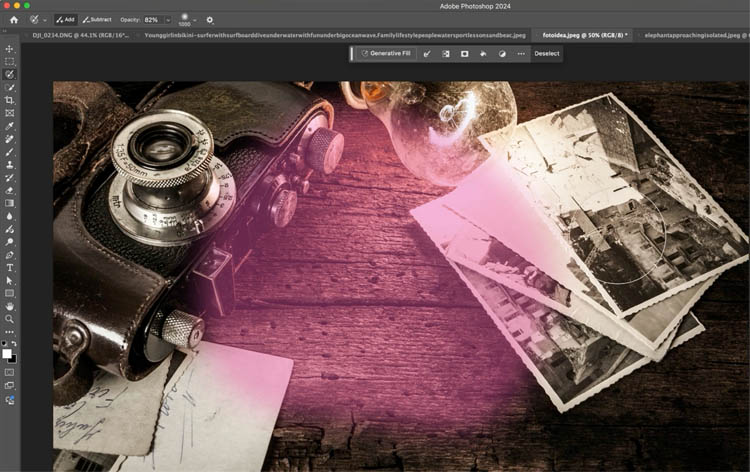The image size is (750, 472).
Task: Switch to Younggirlinbikini surfer document tab
Action: click(x=335, y=35)
